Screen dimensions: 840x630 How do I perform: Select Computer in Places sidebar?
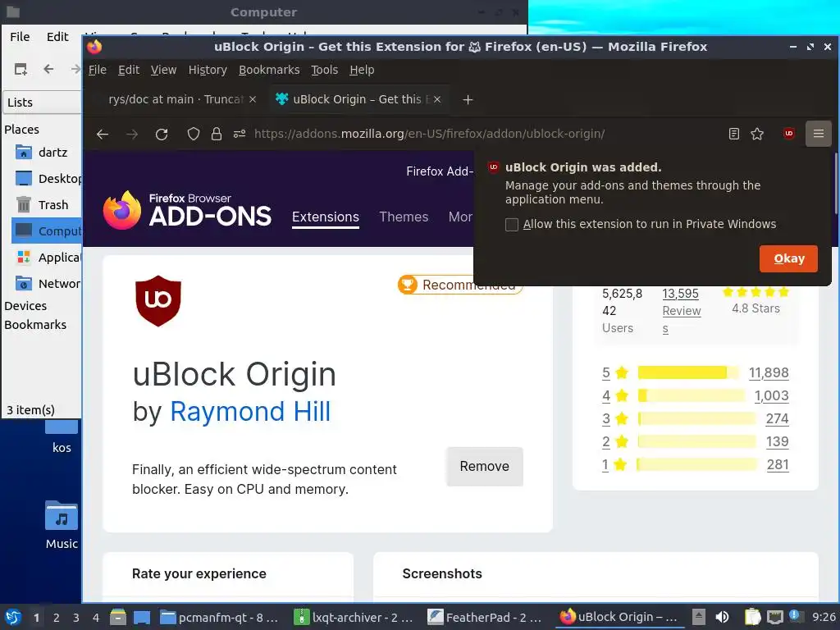[x=47, y=231]
